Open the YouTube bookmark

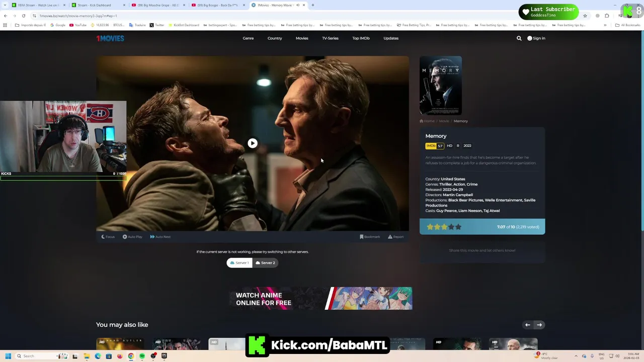(x=78, y=25)
